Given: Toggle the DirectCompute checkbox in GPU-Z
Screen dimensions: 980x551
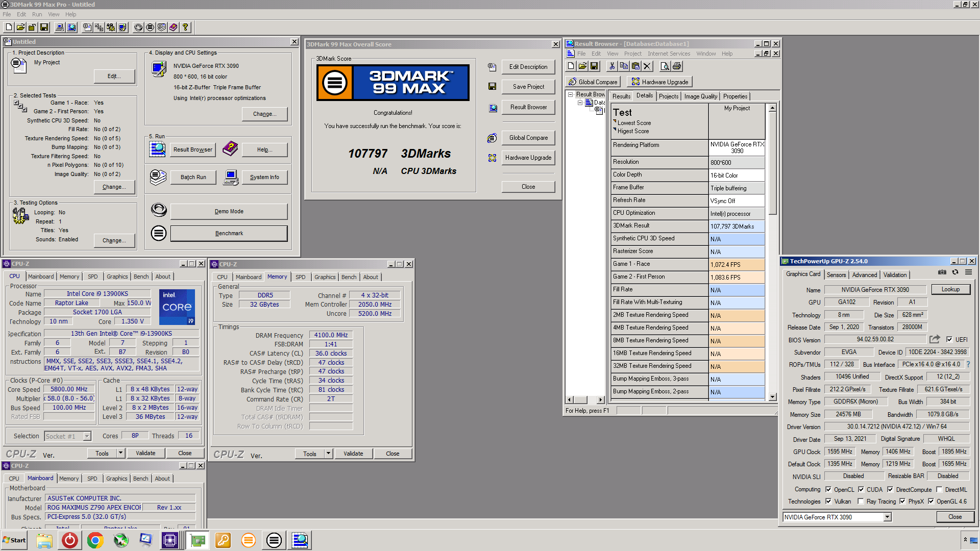Looking at the screenshot, I should 890,489.
